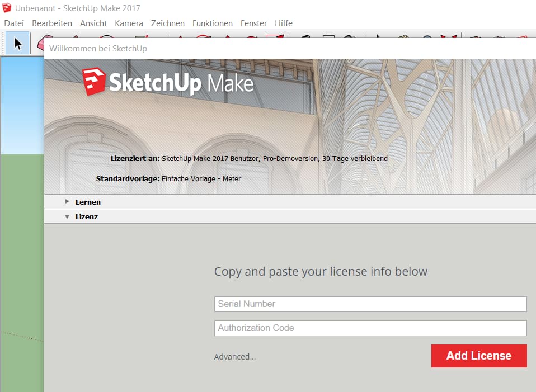This screenshot has width=536, height=392.
Task: Focus the Authorization Code field
Action: point(370,328)
